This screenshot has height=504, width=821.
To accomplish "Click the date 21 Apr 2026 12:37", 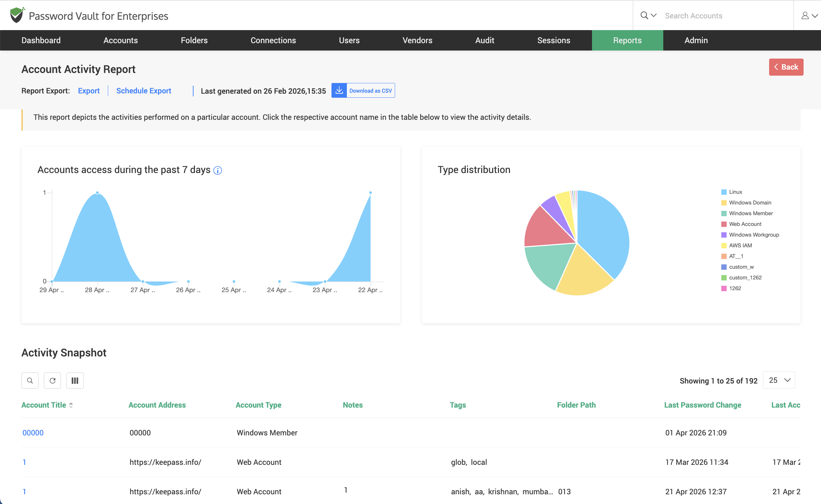I will [x=696, y=492].
